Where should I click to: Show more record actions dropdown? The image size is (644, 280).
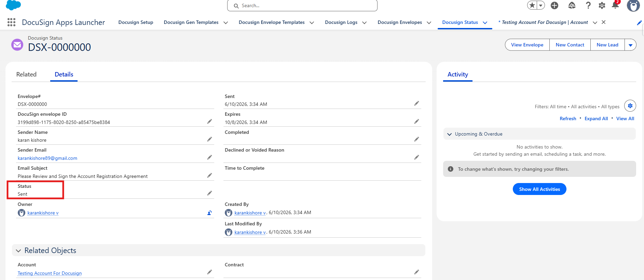(630, 45)
